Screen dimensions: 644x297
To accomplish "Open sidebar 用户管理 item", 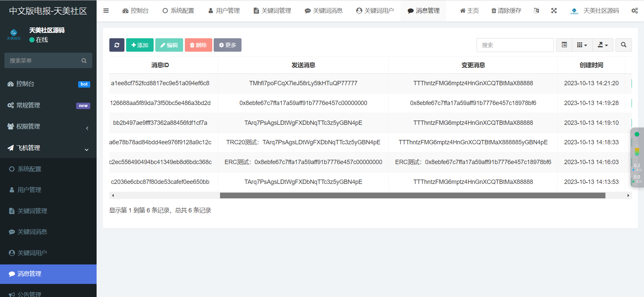I will click(x=48, y=190).
